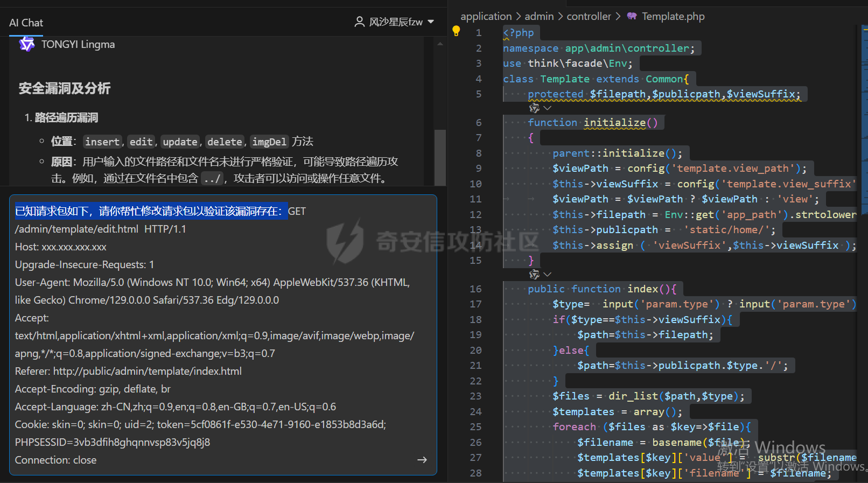Click the '../' inline code chip
The height and width of the screenshot is (483, 868).
pos(211,178)
